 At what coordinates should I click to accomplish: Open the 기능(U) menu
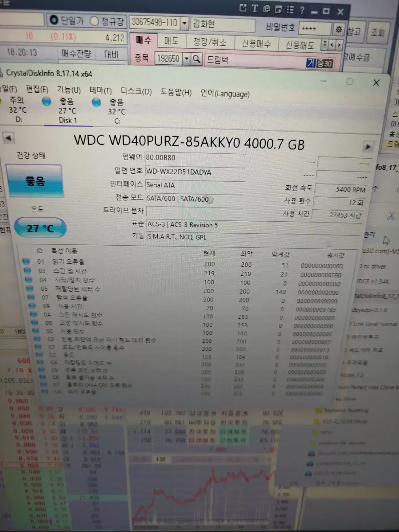pos(68,90)
